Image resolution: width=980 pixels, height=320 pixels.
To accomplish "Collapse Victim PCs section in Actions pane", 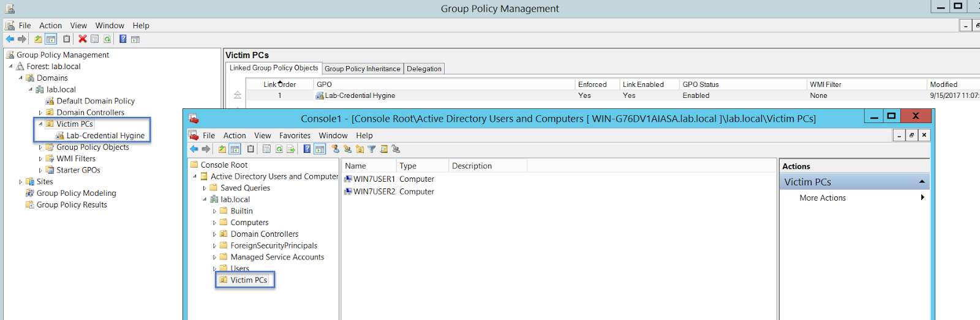I will click(922, 182).
